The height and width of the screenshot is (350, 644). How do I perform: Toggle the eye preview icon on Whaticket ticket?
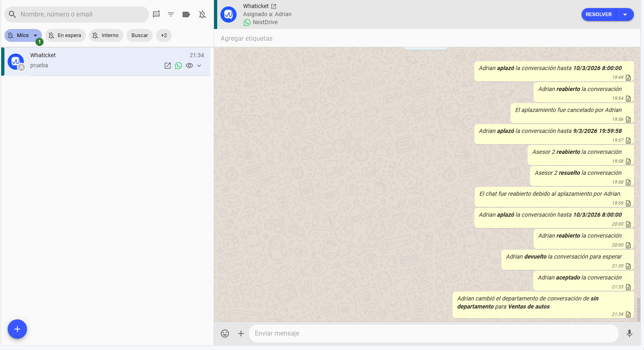click(189, 66)
